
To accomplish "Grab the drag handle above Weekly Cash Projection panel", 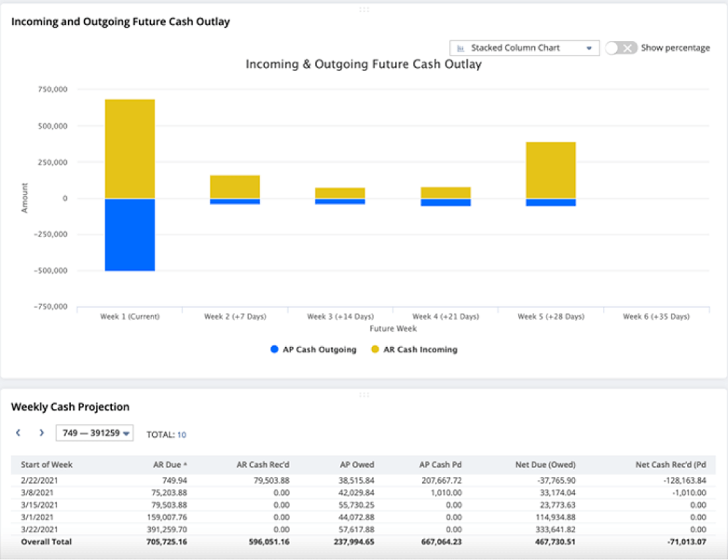I will [x=363, y=395].
